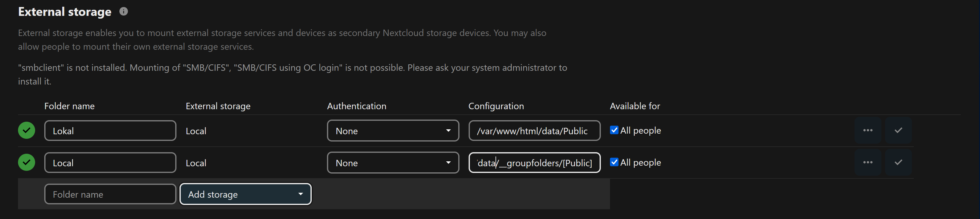Focus the empty Folder name input
Viewport: 980px width, 219px height.
click(110, 194)
